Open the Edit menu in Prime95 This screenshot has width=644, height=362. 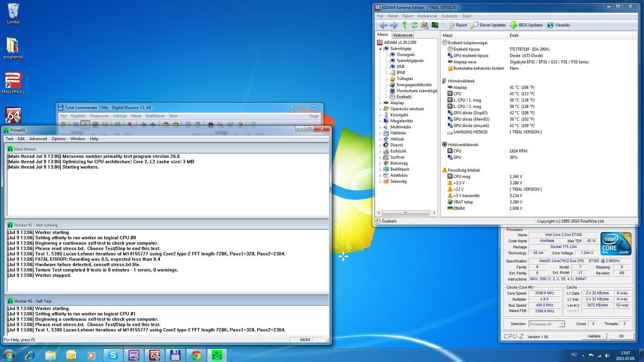(x=21, y=139)
